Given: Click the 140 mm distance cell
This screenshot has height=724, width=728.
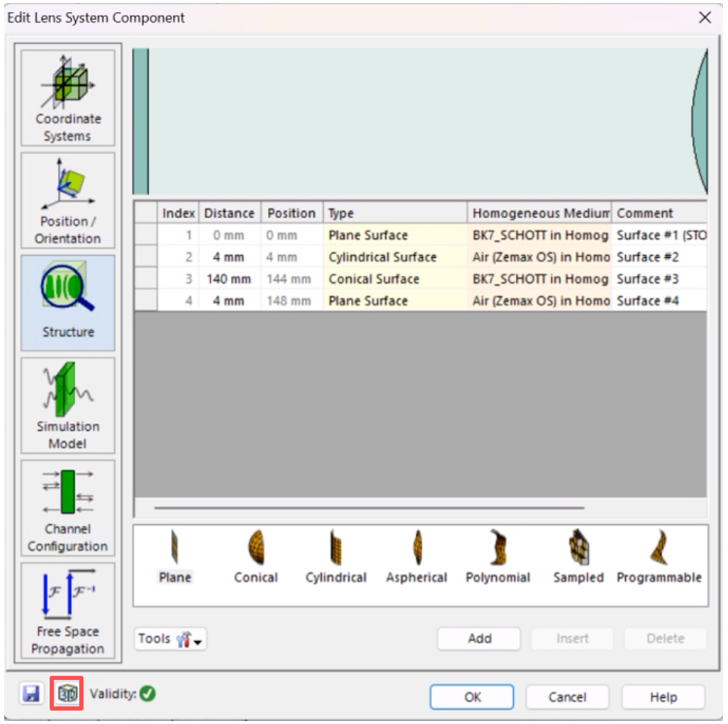Looking at the screenshot, I should (228, 279).
